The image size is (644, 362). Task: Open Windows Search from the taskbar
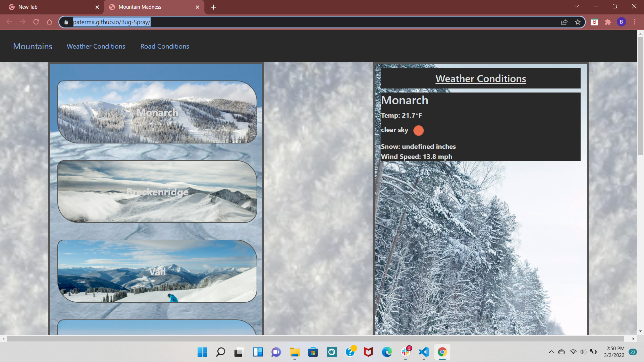[221, 352]
